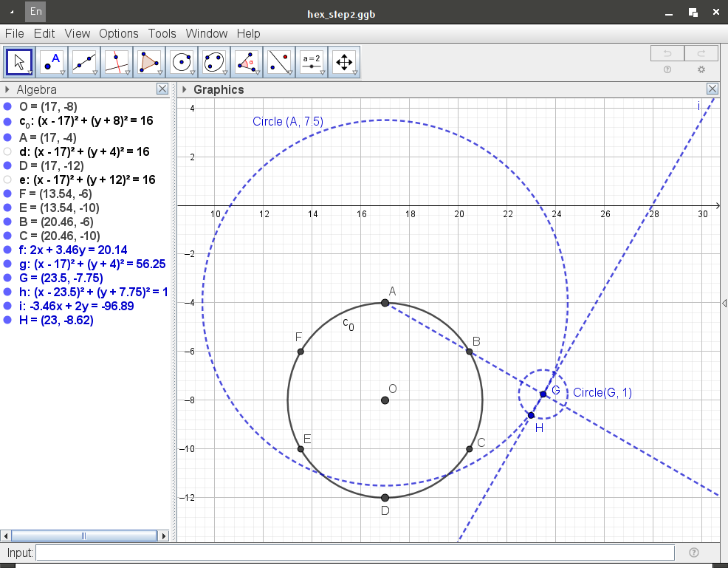This screenshot has height=568, width=728.
Task: Click the input bar help button
Action: [x=693, y=552]
